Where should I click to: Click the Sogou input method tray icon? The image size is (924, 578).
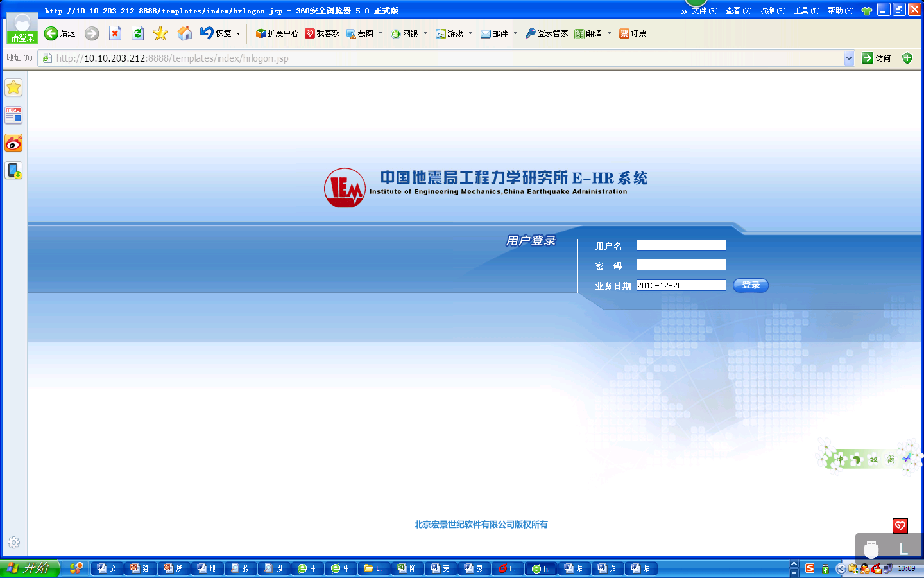point(810,568)
